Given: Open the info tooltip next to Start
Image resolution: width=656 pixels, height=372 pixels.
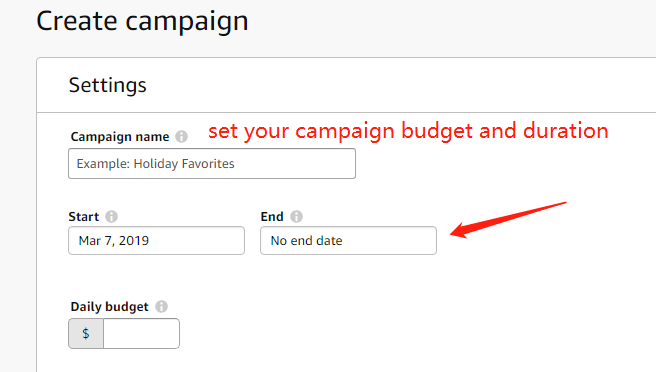Looking at the screenshot, I should tap(111, 216).
